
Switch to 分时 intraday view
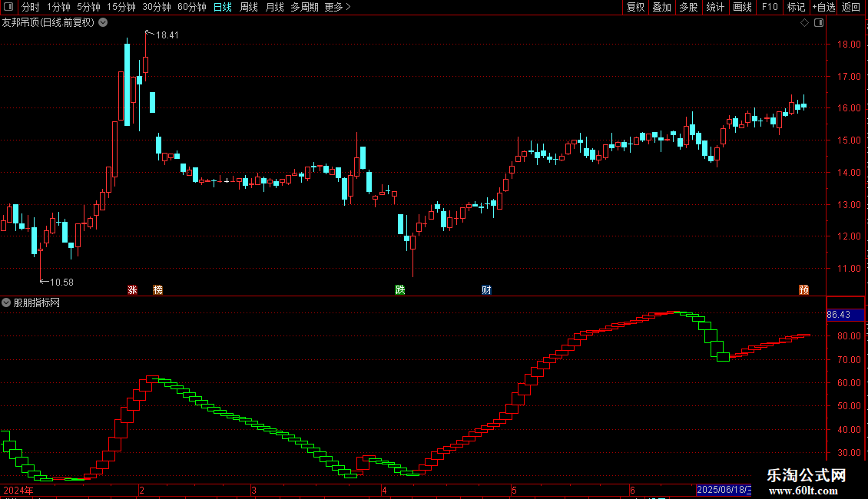31,7
